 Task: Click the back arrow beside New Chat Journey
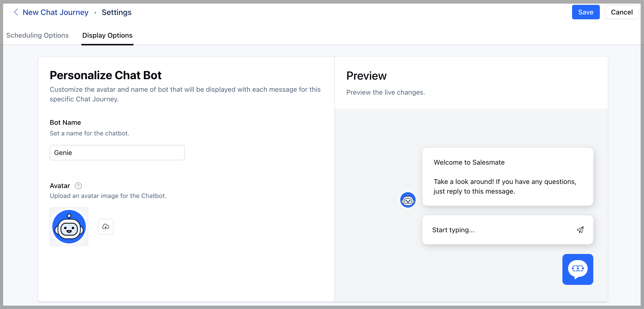point(16,12)
